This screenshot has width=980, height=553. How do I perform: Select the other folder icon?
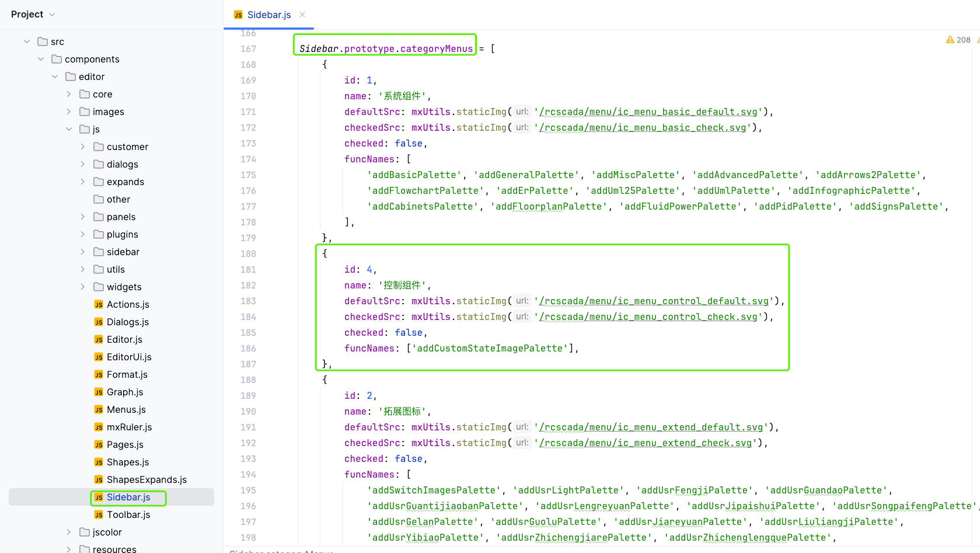click(99, 199)
